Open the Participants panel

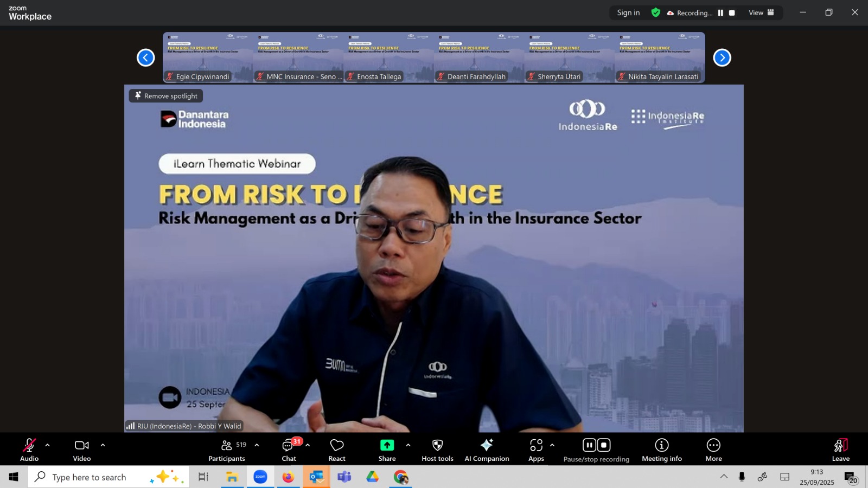227,450
